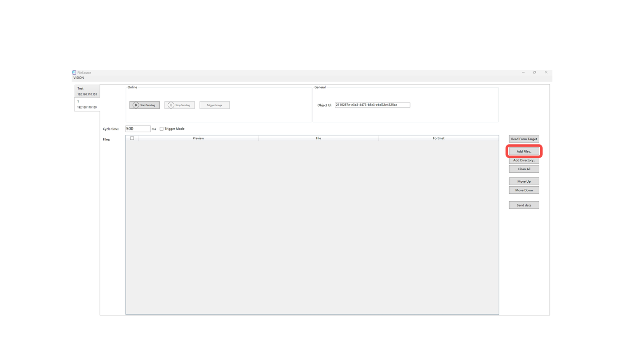This screenshot has height=362, width=644.
Task: Click the Move Up button
Action: coord(524,181)
